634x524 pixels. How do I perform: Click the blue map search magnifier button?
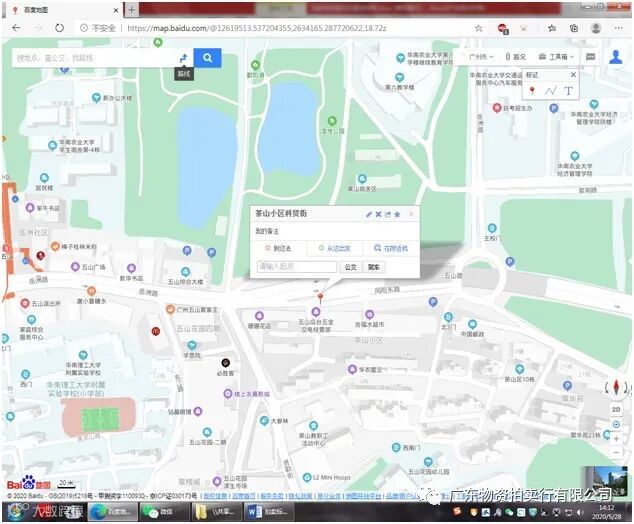pos(207,58)
